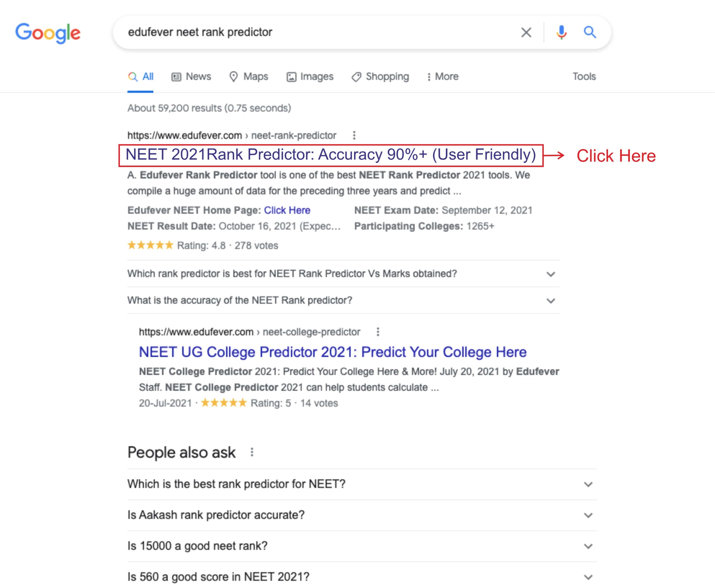
Task: Open NEET 2021 Rank Predictor result link
Action: tap(331, 154)
